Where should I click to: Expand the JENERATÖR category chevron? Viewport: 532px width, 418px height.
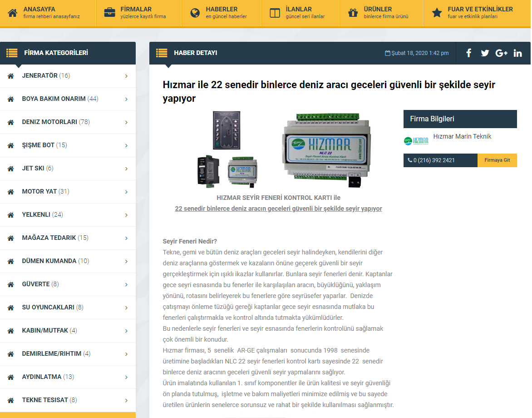(x=126, y=76)
